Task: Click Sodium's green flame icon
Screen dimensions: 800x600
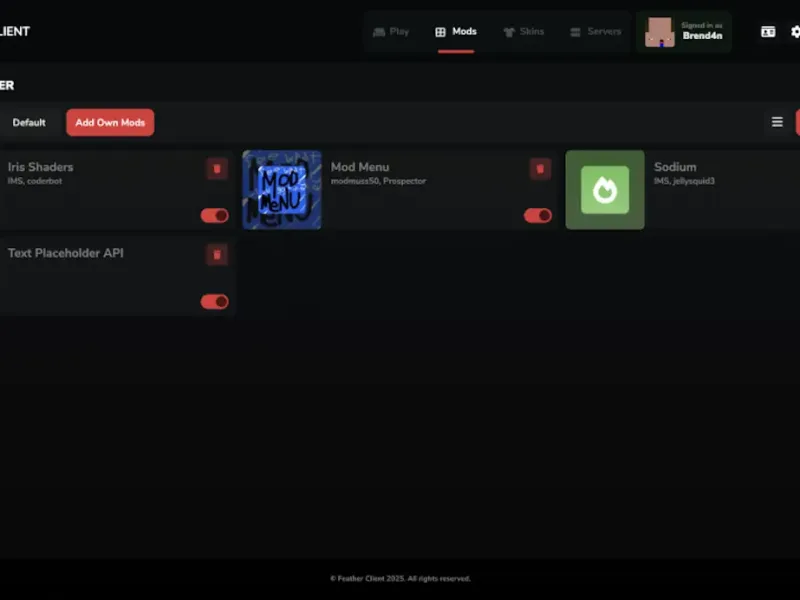Action: coord(605,190)
